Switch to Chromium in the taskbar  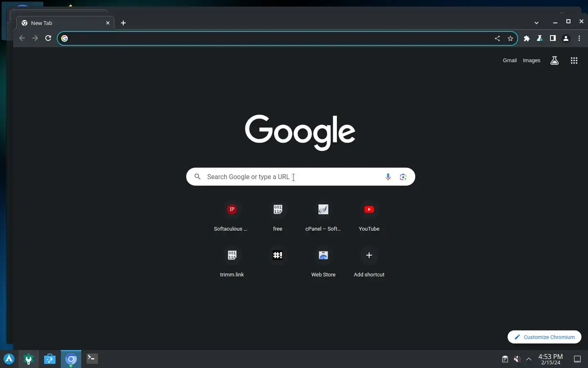[x=71, y=359]
